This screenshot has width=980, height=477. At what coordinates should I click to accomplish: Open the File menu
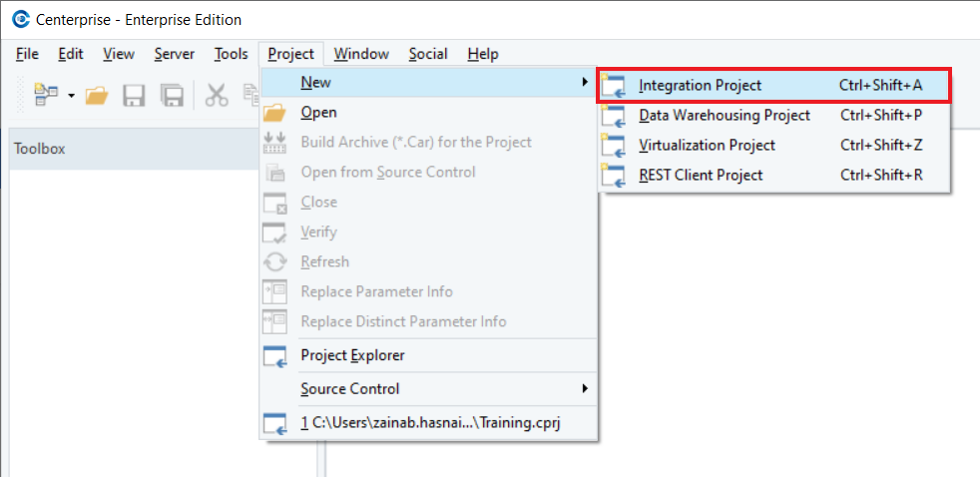tap(27, 54)
